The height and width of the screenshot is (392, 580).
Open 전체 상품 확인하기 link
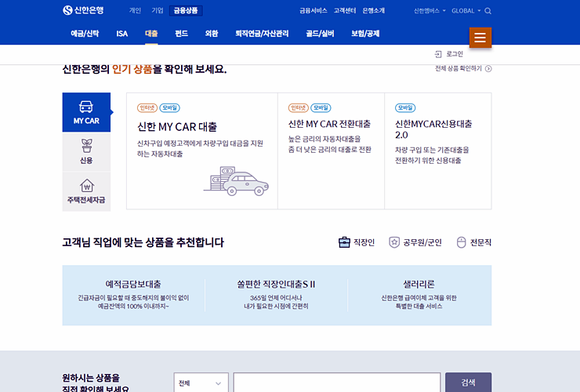pyautogui.click(x=459, y=68)
